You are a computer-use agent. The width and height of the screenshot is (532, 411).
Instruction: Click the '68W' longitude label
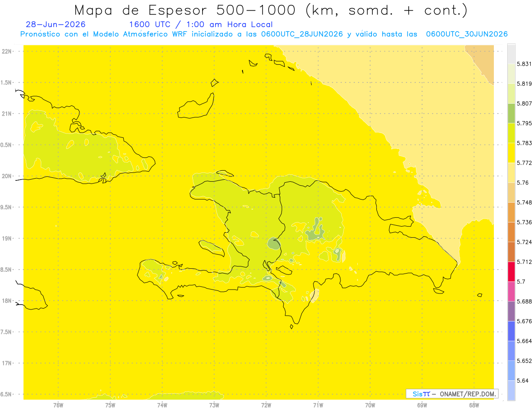474,405
